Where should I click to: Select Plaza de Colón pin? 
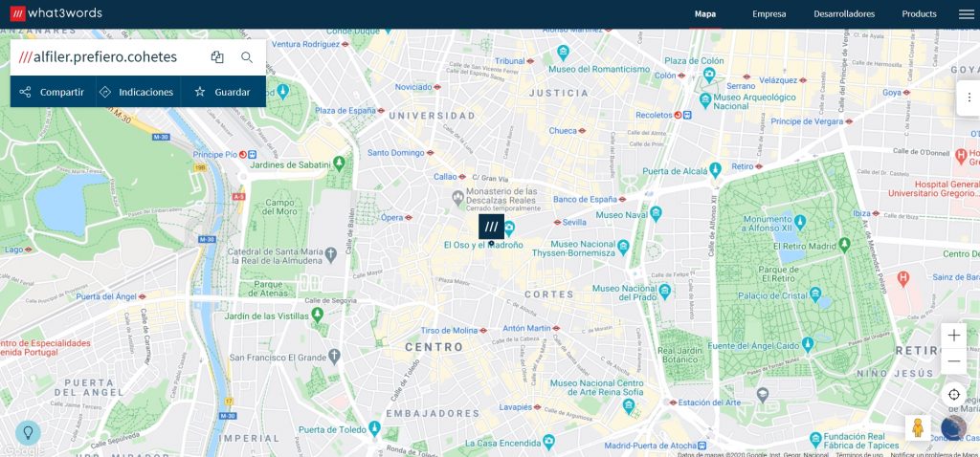[709, 76]
